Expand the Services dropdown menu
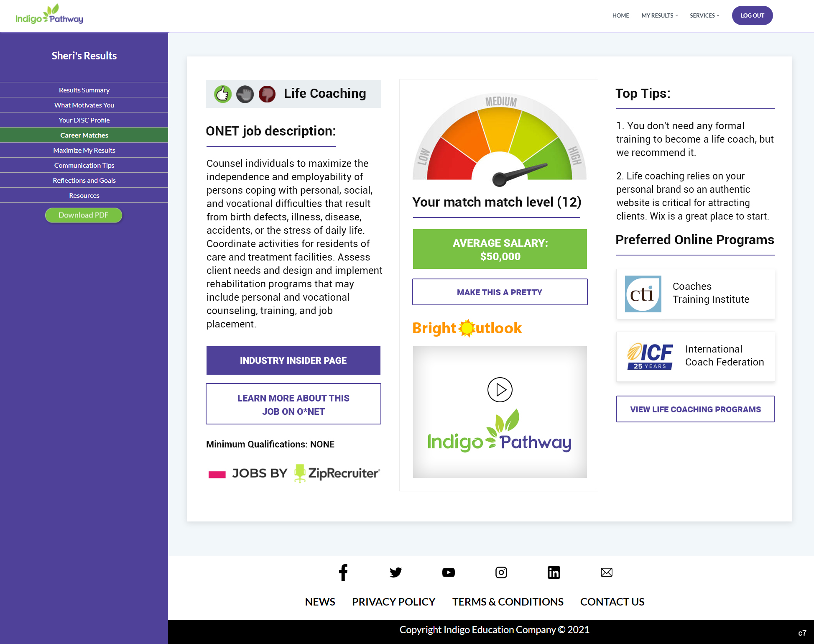The width and height of the screenshot is (814, 644). (x=704, y=15)
